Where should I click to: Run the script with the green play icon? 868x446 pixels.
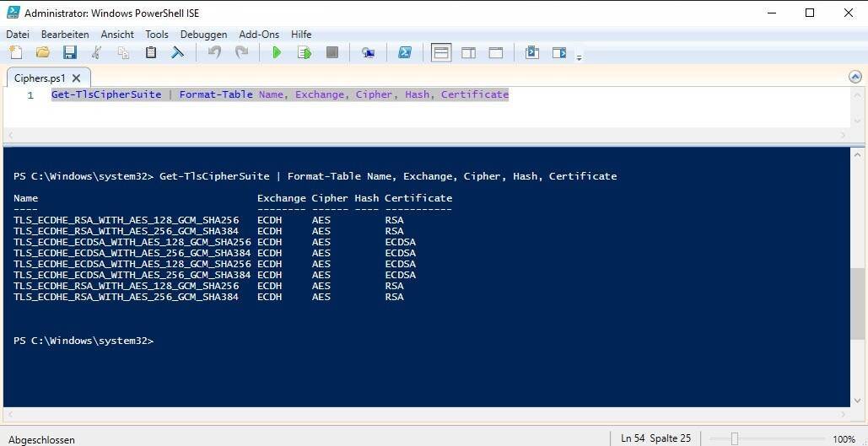(276, 52)
